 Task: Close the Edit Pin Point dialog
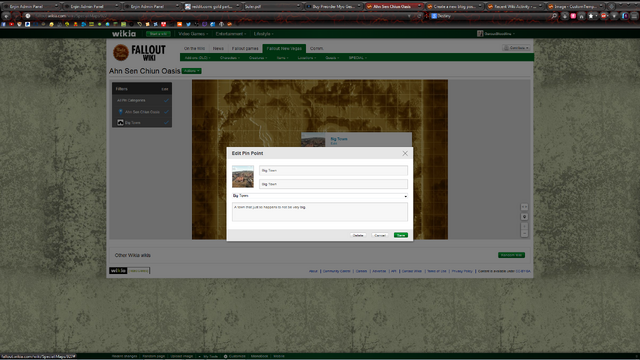pos(405,153)
